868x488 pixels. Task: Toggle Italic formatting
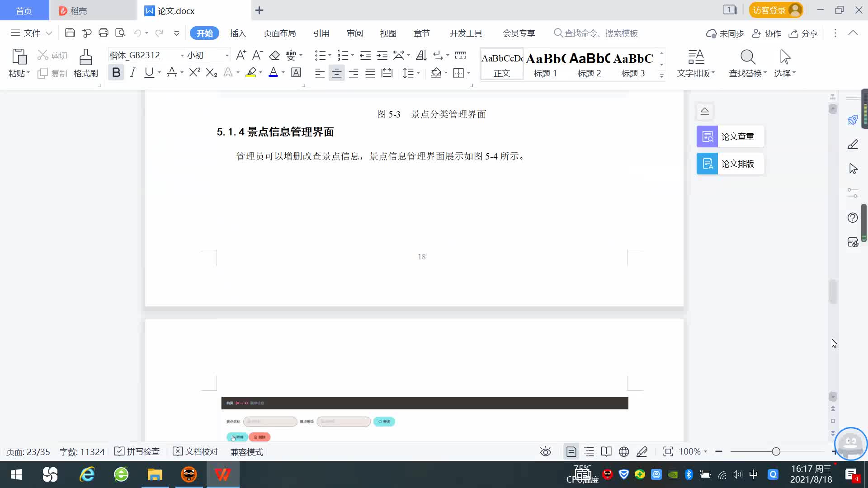pyautogui.click(x=132, y=72)
